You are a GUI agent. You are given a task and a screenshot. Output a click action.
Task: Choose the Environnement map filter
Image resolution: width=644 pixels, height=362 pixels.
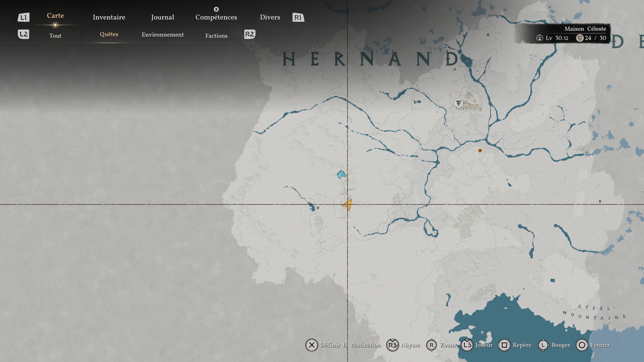[x=163, y=35]
